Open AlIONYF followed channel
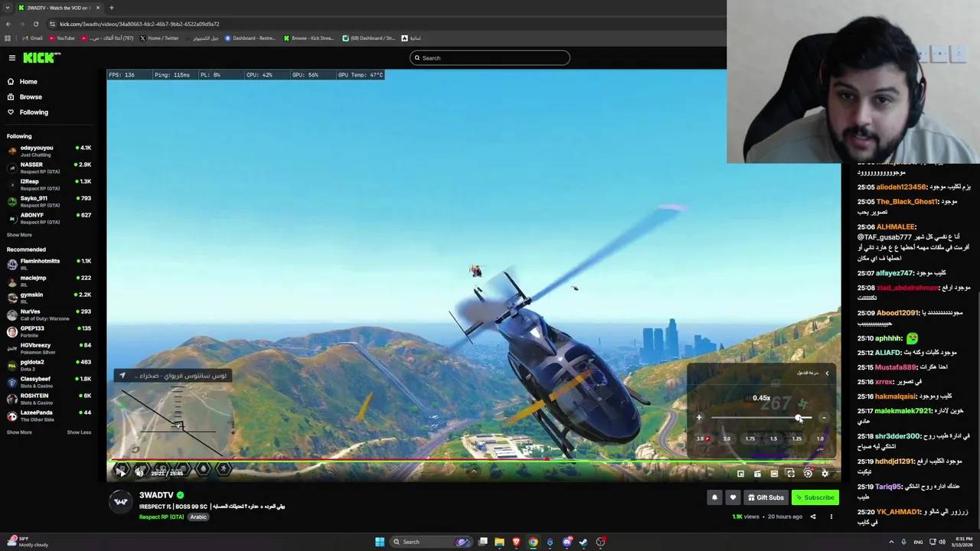 click(49, 218)
